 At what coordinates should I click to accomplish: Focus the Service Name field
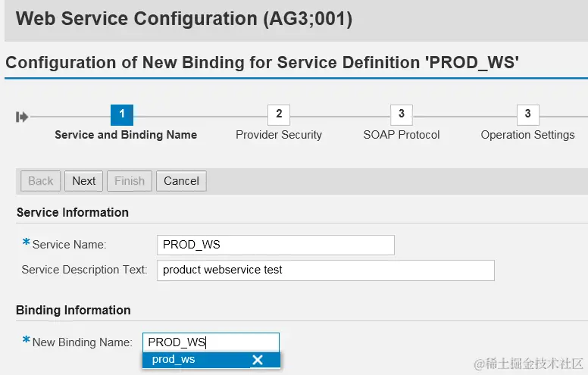click(x=275, y=245)
